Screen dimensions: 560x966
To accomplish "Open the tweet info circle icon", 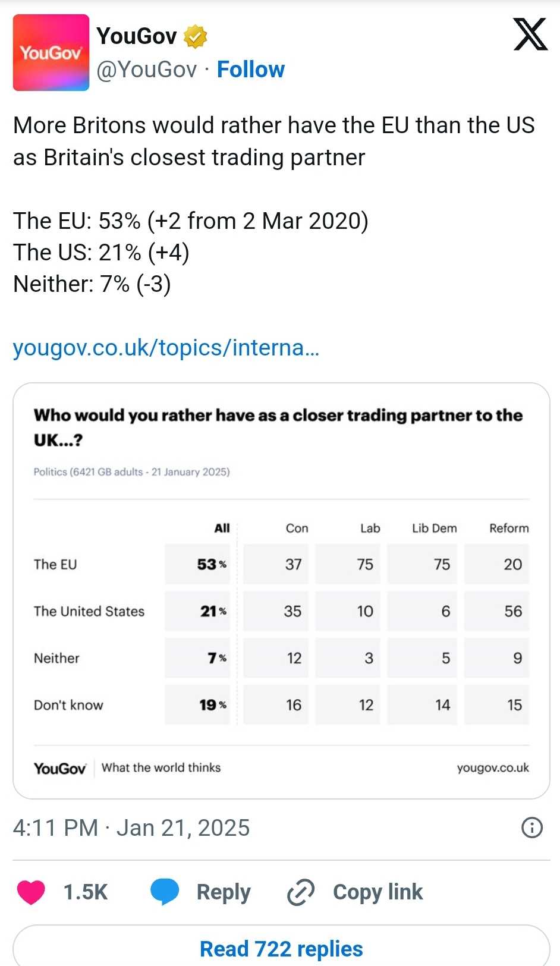I will coord(531,827).
